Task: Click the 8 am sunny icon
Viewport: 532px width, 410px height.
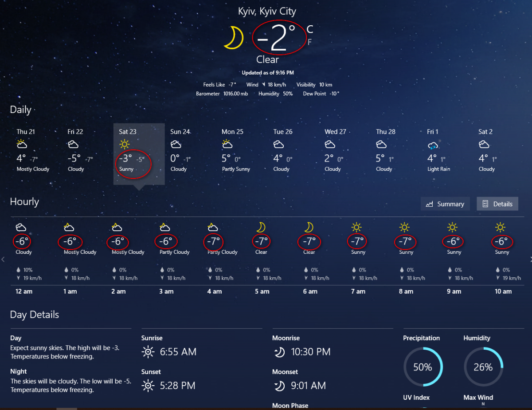Action: [404, 227]
